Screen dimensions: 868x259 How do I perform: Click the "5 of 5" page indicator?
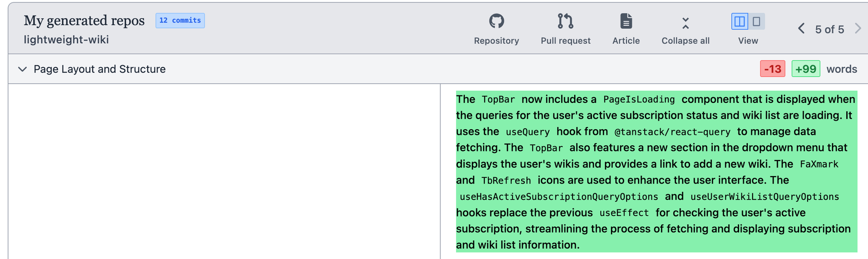pos(829,30)
